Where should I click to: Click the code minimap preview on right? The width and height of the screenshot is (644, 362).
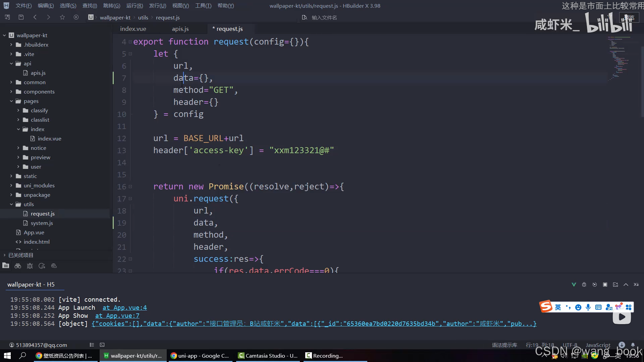[x=619, y=57]
